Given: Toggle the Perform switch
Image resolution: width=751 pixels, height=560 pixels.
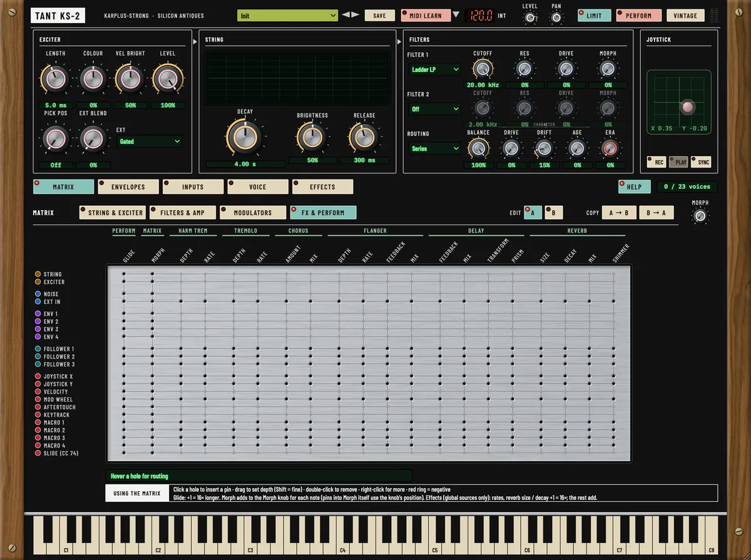Looking at the screenshot, I should coord(638,16).
